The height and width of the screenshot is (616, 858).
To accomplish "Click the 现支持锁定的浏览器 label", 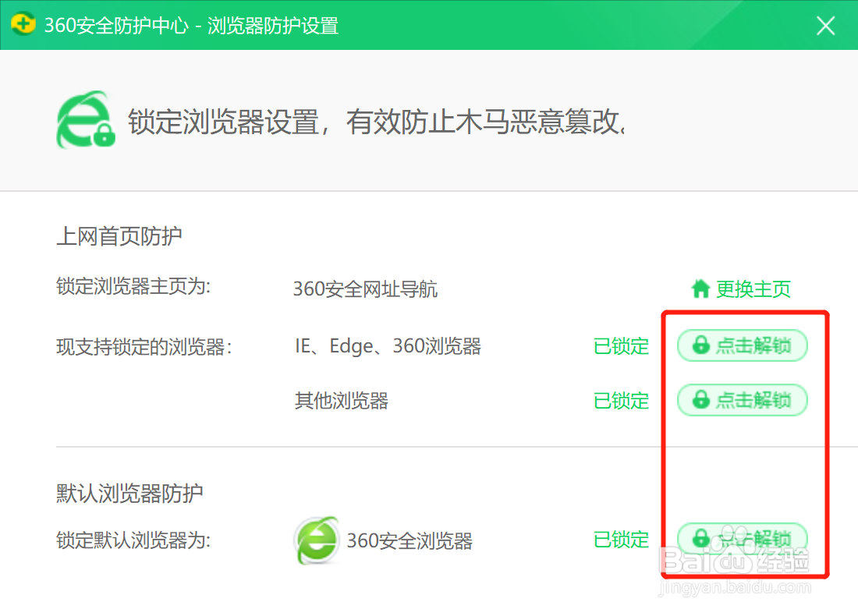I will tap(144, 346).
